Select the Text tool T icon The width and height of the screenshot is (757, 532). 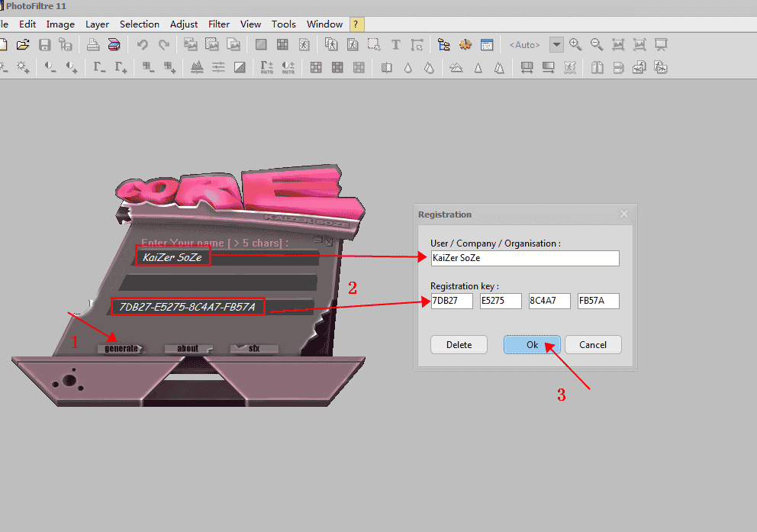(x=395, y=45)
